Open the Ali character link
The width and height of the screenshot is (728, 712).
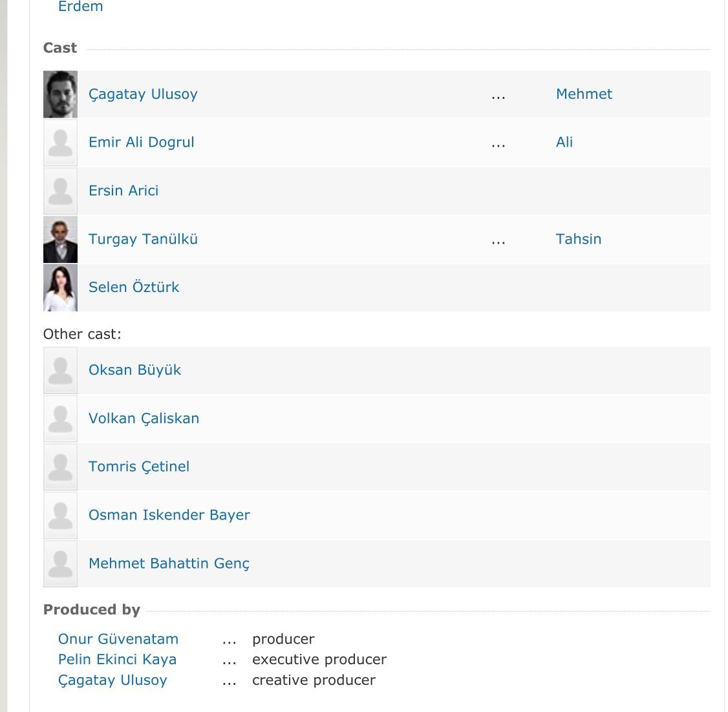pos(564,143)
